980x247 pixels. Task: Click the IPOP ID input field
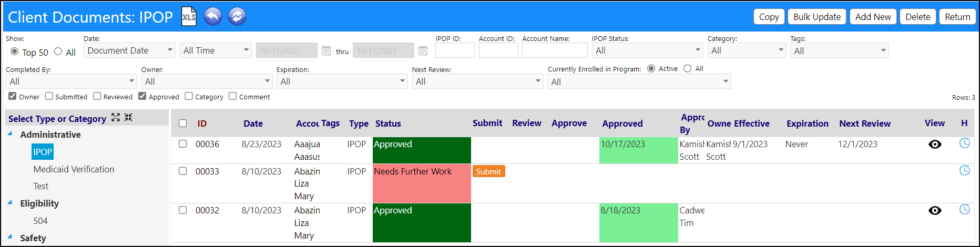tap(455, 50)
